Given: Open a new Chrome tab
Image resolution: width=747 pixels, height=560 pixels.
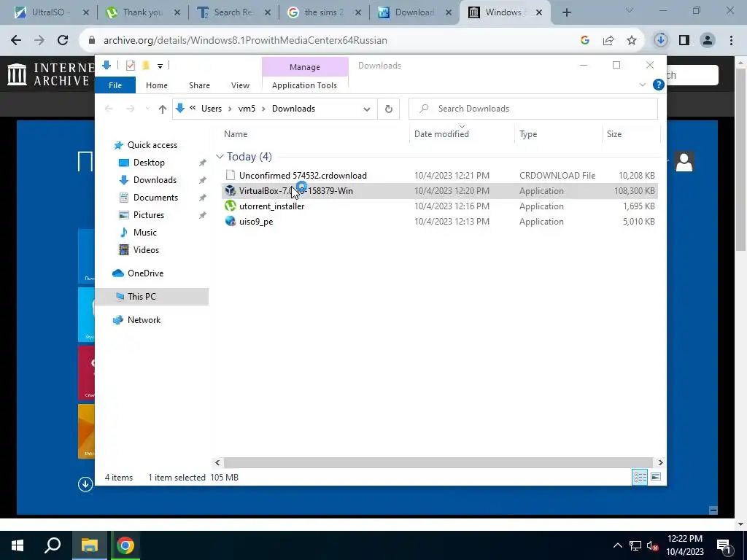Looking at the screenshot, I should tap(566, 13).
